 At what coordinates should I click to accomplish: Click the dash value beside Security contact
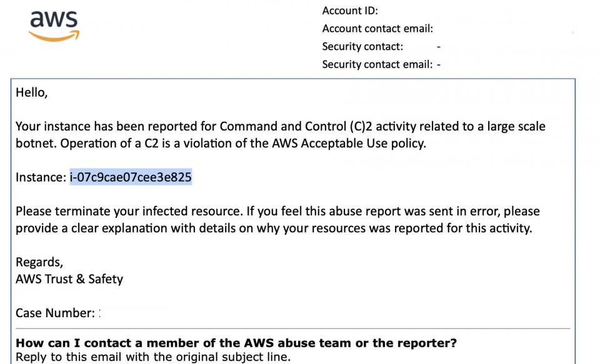439,47
